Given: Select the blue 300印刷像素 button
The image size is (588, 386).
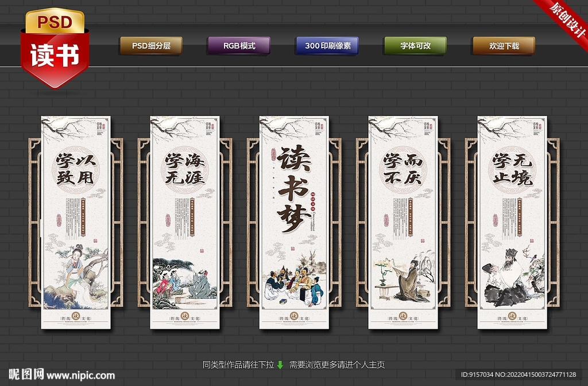Looking at the screenshot, I should point(327,46).
